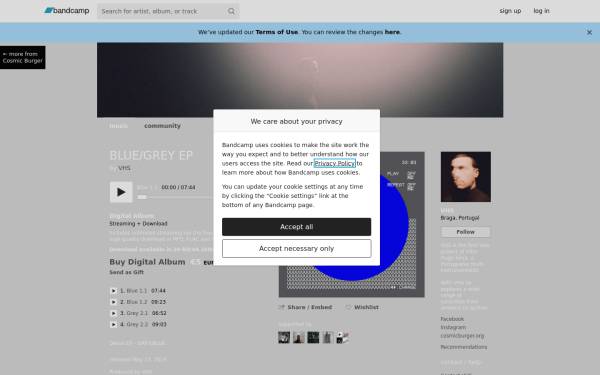The height and width of the screenshot is (375, 600).
Task: Click Accept necessary only button
Action: point(297,249)
